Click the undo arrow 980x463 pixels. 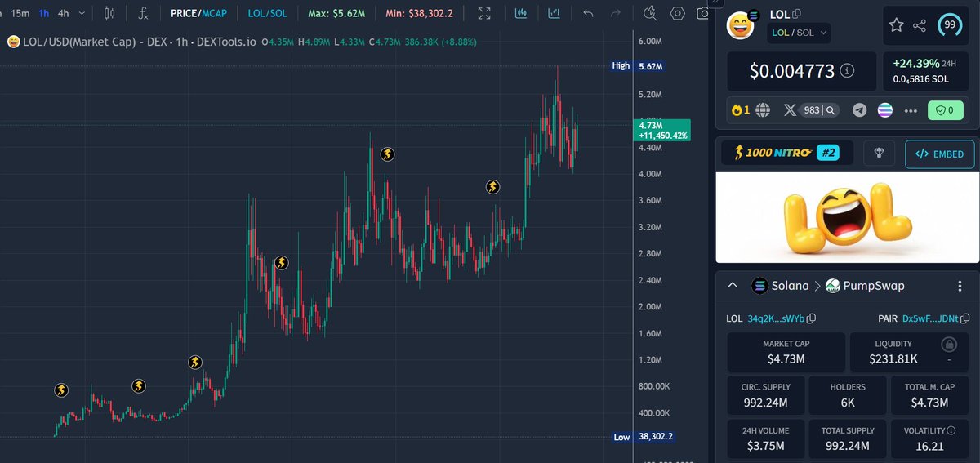(588, 13)
